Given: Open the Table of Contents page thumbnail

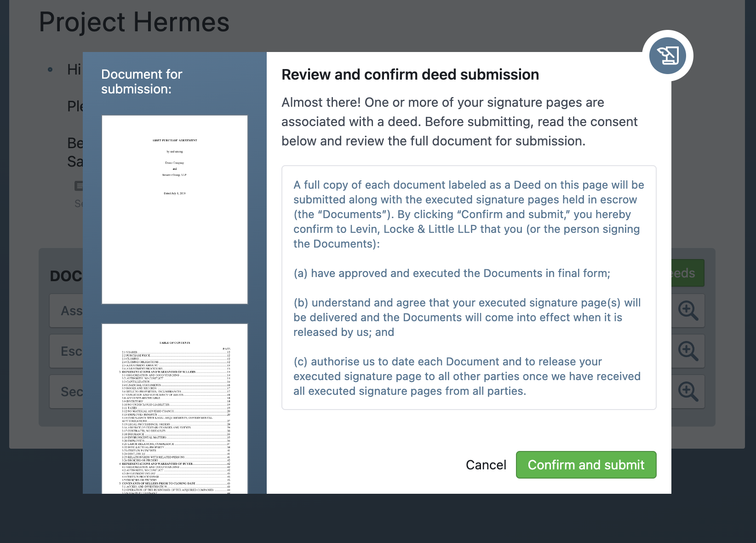Looking at the screenshot, I should [175, 410].
